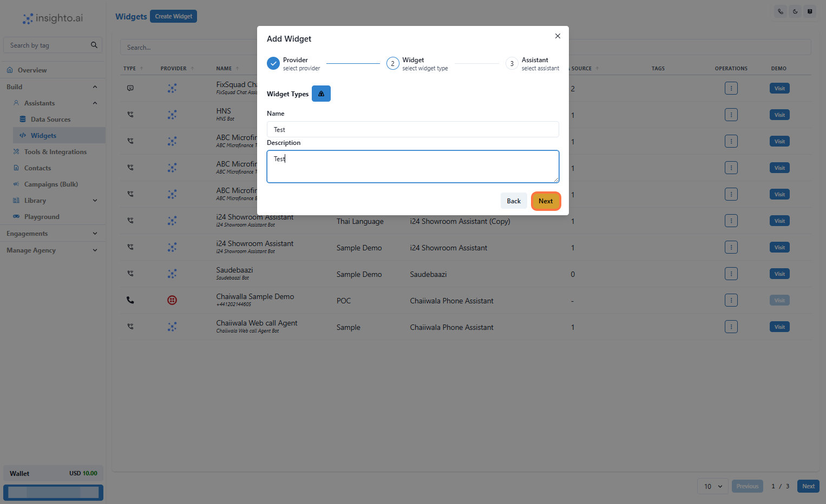Click the Wallet USD 10.00 panel

click(x=53, y=473)
